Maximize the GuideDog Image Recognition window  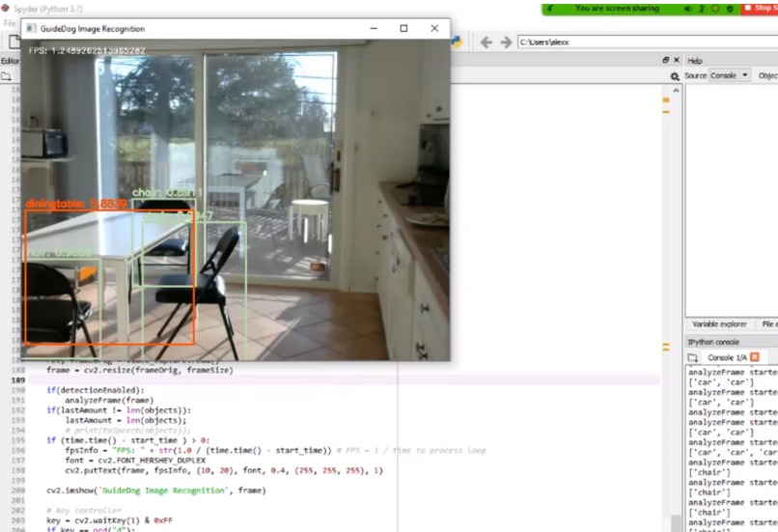point(403,29)
